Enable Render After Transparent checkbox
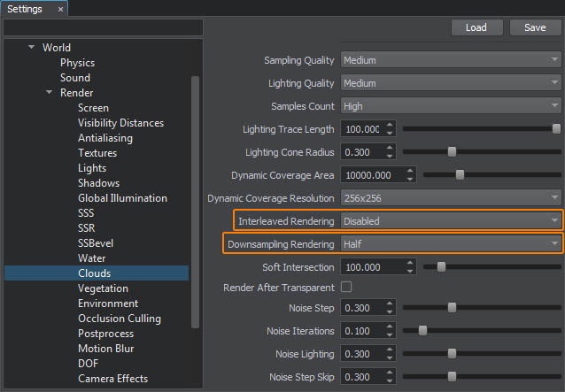This screenshot has height=392, width=565. click(x=346, y=288)
